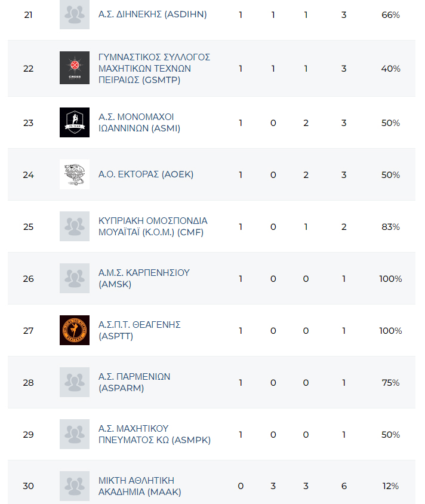Click the GSMTP Cross club logo
The image size is (425, 504).
[75, 68]
